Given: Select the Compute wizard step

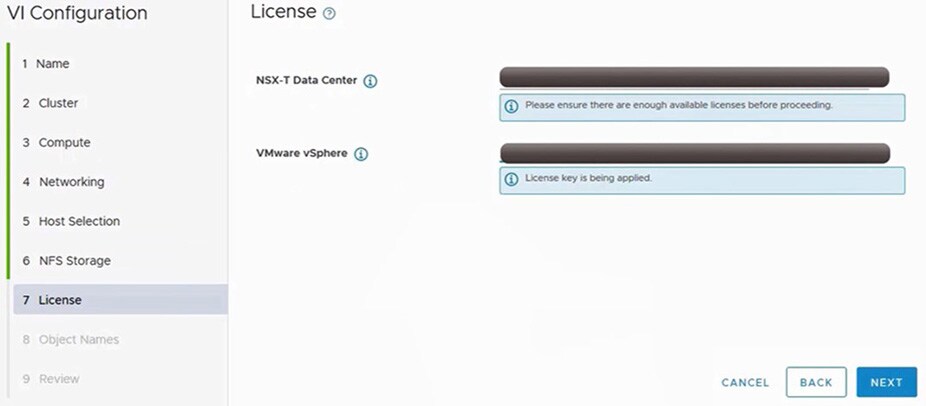Looking at the screenshot, I should 64,143.
